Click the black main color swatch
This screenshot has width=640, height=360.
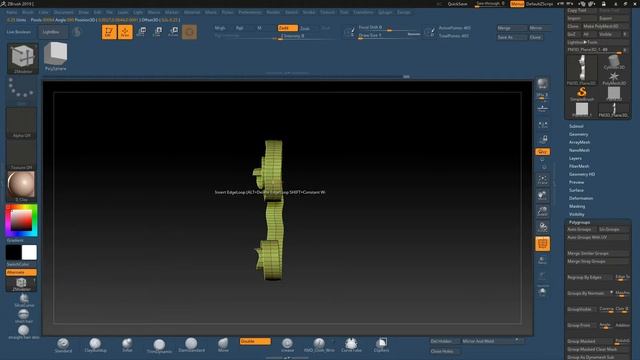click(13, 252)
